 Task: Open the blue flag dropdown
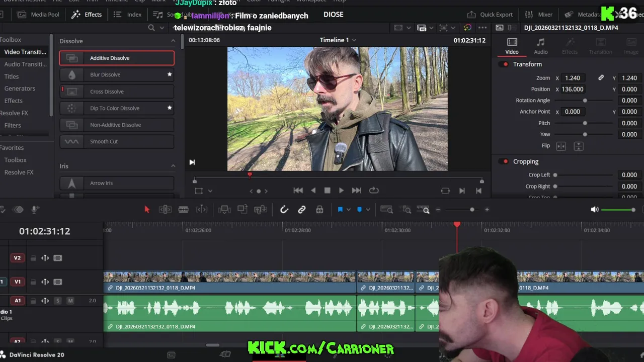click(349, 210)
